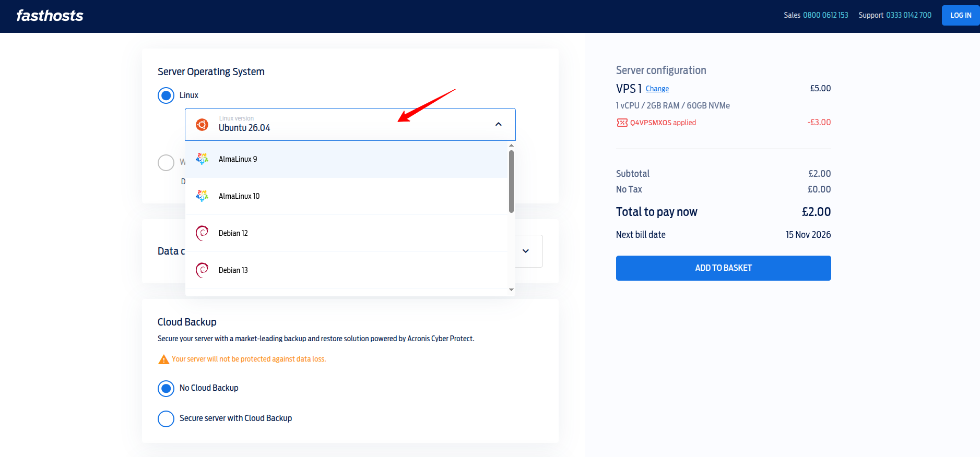Click the data loss warning message text
Viewport: 980px width, 457px height.
coord(249,359)
